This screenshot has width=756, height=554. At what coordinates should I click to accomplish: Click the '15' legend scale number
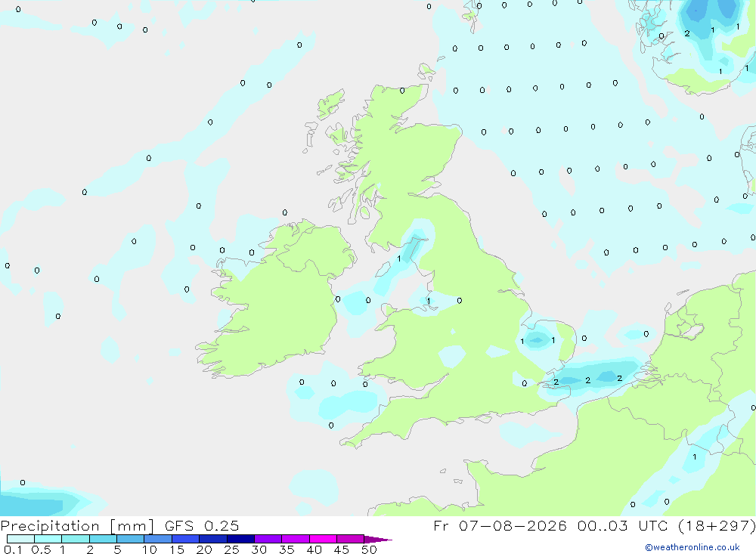pos(177,549)
